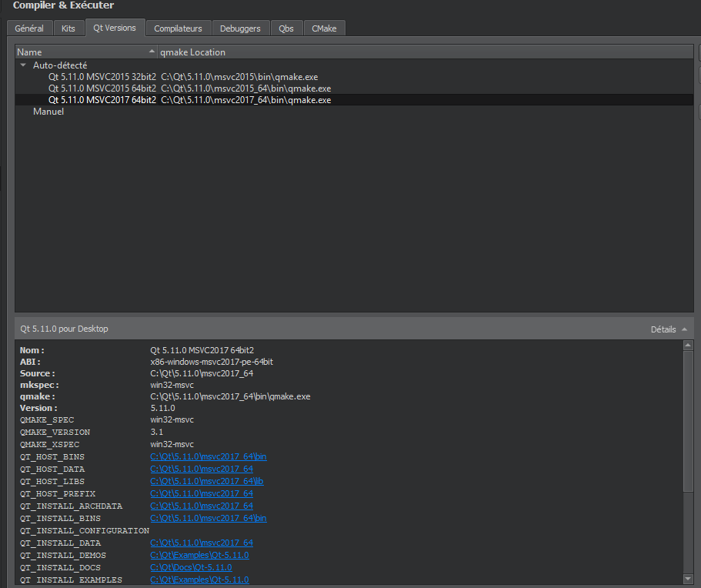Switch to the Qbs tab
This screenshot has width=701, height=588.
click(x=286, y=28)
